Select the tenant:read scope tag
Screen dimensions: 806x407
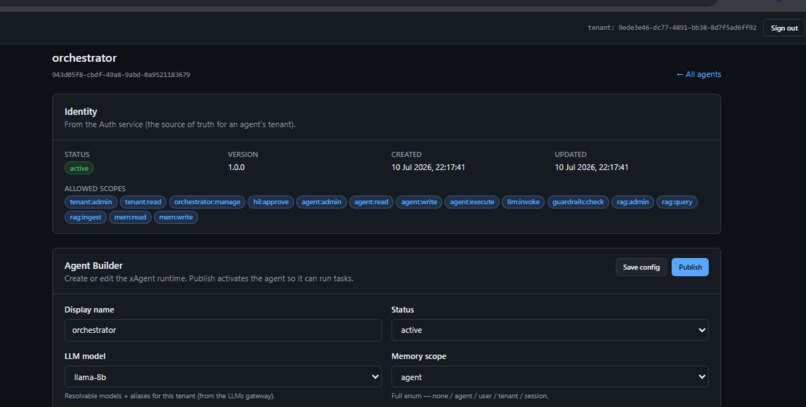coord(143,202)
